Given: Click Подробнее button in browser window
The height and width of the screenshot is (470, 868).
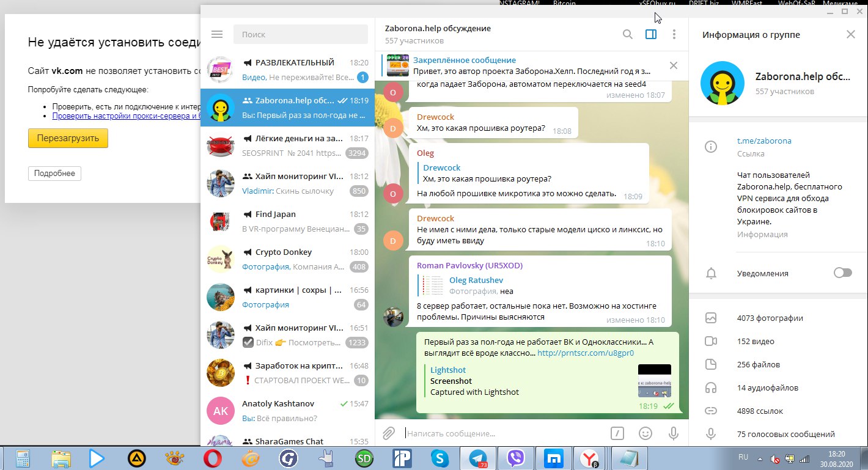Looking at the screenshot, I should [x=54, y=174].
